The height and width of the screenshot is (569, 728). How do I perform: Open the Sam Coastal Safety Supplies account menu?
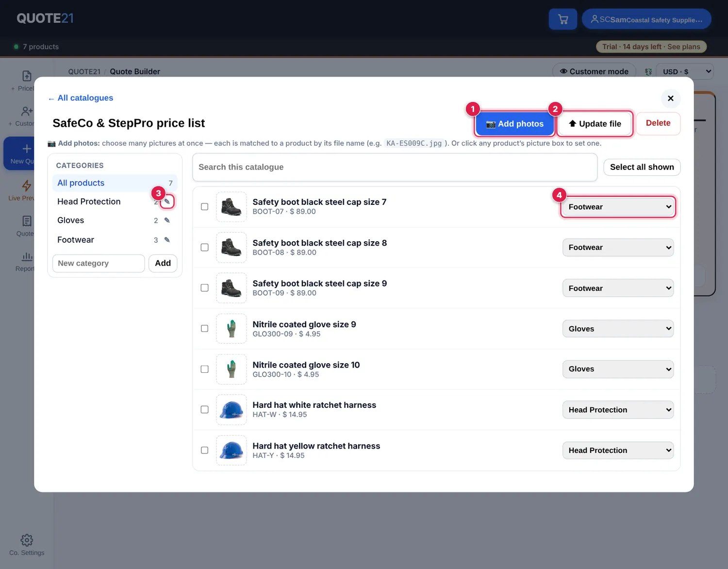646,19
